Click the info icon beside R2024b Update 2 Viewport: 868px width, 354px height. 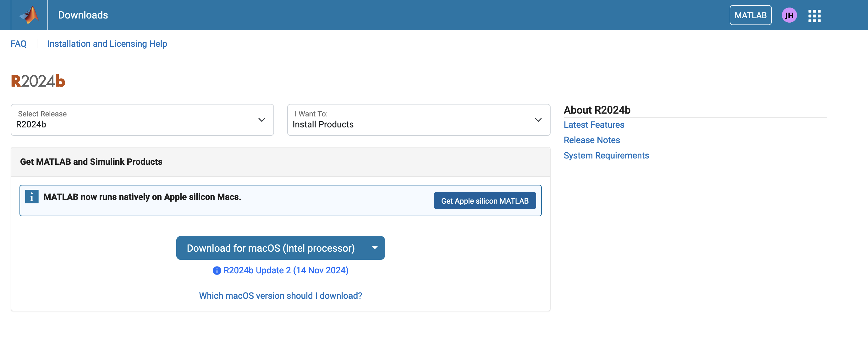(217, 270)
